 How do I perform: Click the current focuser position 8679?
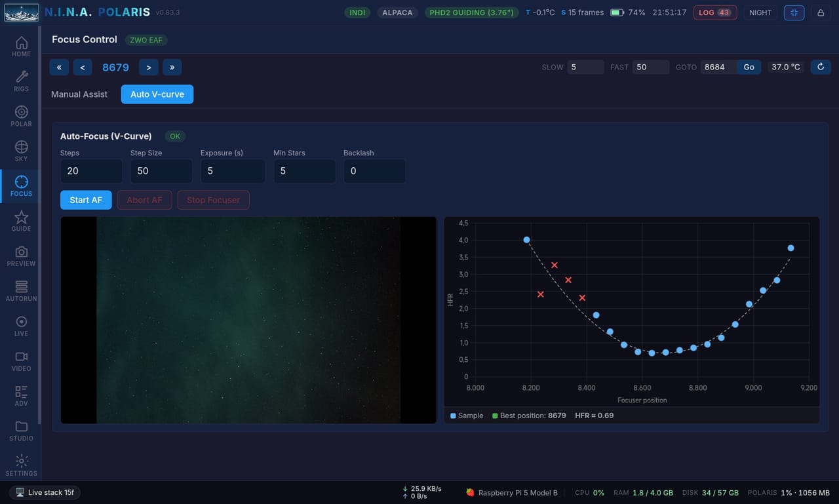(x=115, y=67)
